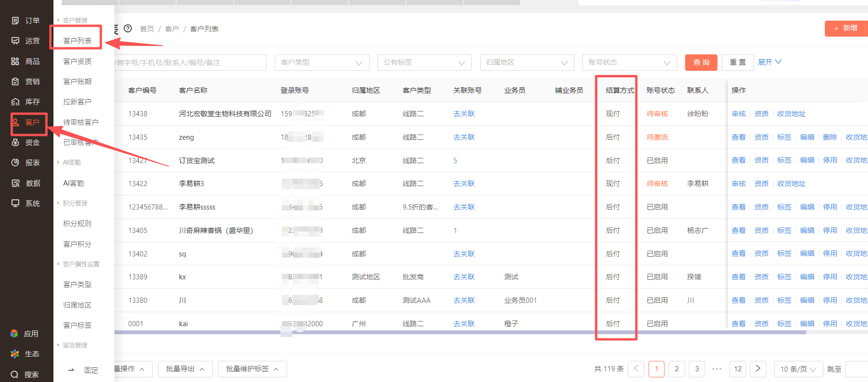Select 客户列表 in the submenu
This screenshot has width=868, height=382.
[x=77, y=41]
